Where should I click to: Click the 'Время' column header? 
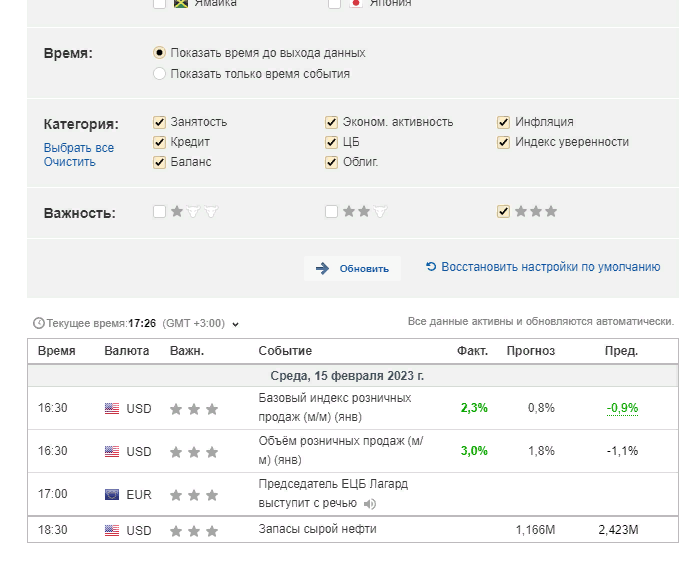tap(56, 351)
